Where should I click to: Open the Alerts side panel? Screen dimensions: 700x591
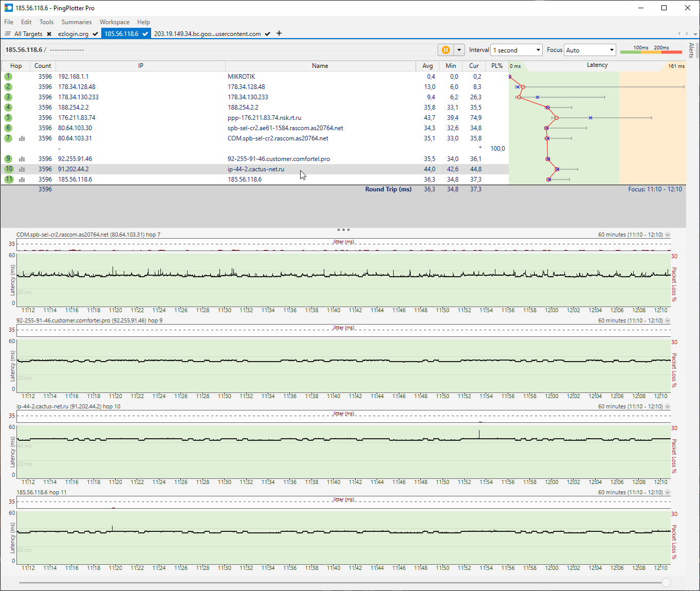pyautogui.click(x=691, y=50)
